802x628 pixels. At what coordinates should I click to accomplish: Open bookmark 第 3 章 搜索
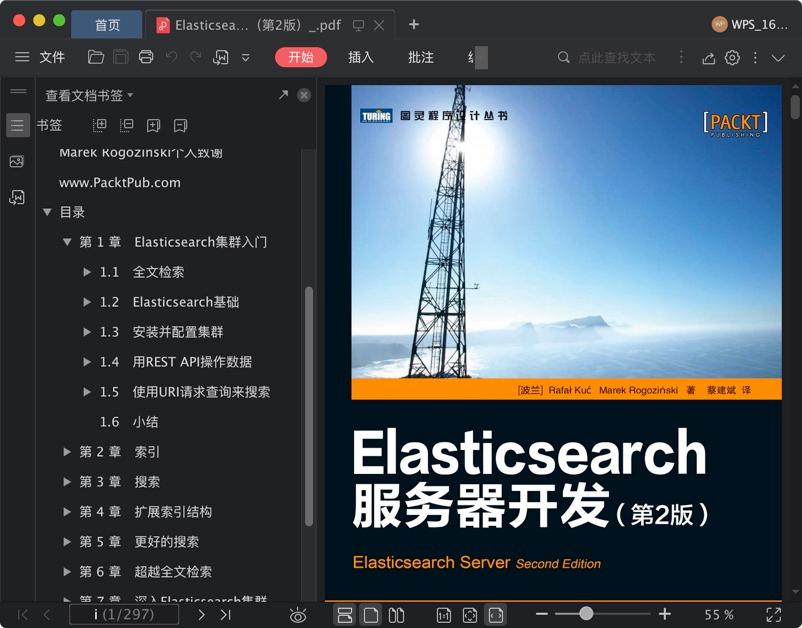(x=120, y=482)
